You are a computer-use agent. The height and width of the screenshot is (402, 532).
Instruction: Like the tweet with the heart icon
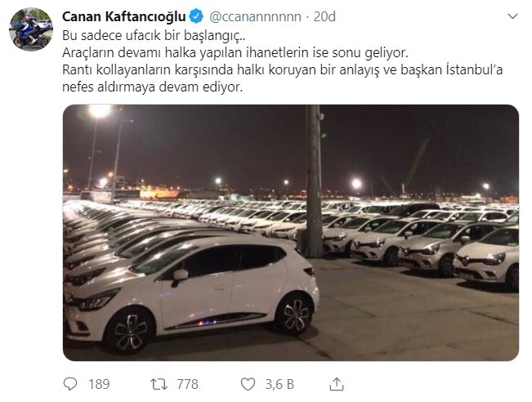248,384
